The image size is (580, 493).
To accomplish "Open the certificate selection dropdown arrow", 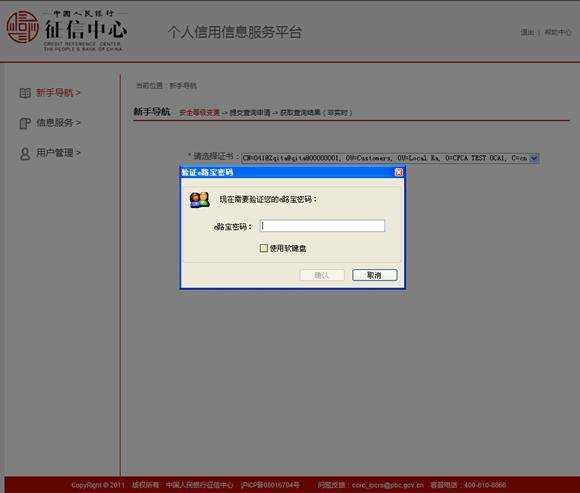I will pos(533,158).
